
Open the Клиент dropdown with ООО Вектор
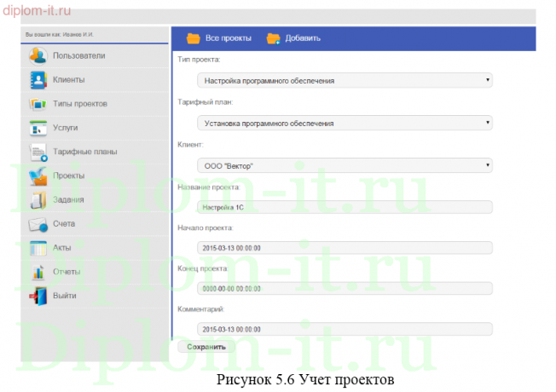345,165
